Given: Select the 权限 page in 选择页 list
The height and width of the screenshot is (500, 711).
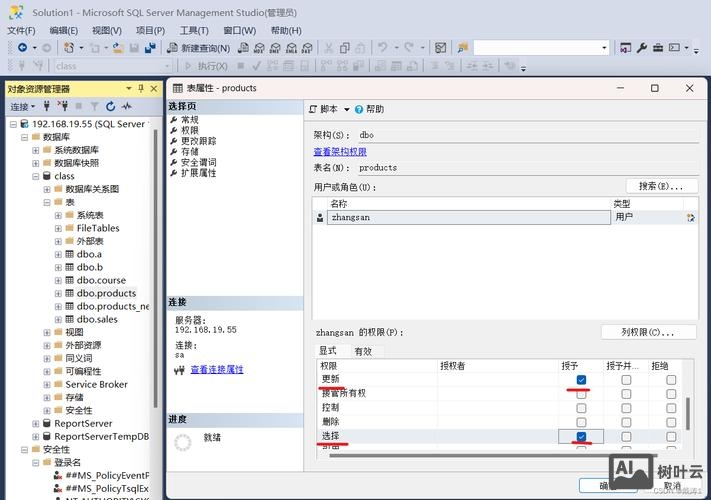Looking at the screenshot, I should (189, 130).
